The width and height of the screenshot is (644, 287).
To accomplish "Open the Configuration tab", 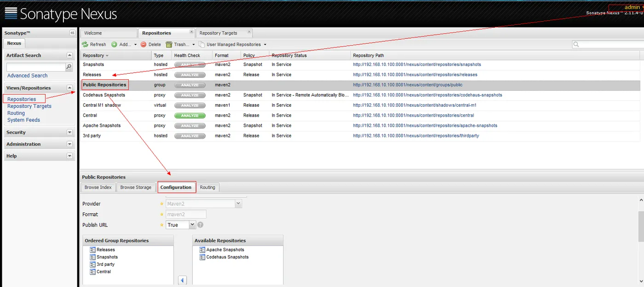I will pos(176,187).
